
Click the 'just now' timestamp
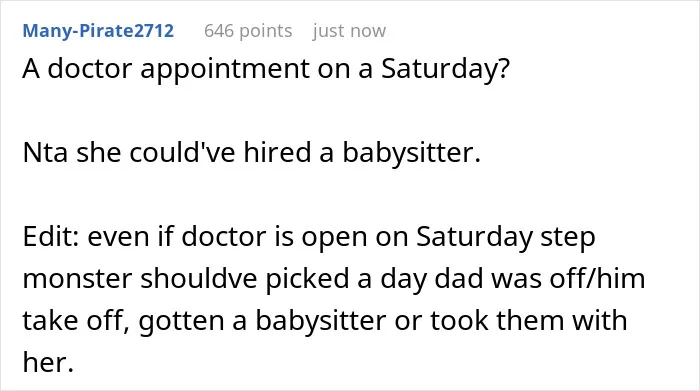(x=349, y=31)
